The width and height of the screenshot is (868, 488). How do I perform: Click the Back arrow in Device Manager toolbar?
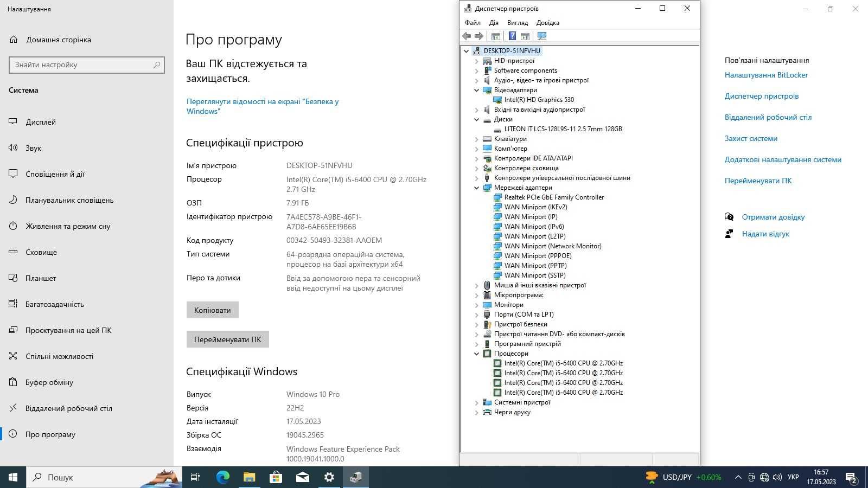(x=467, y=36)
